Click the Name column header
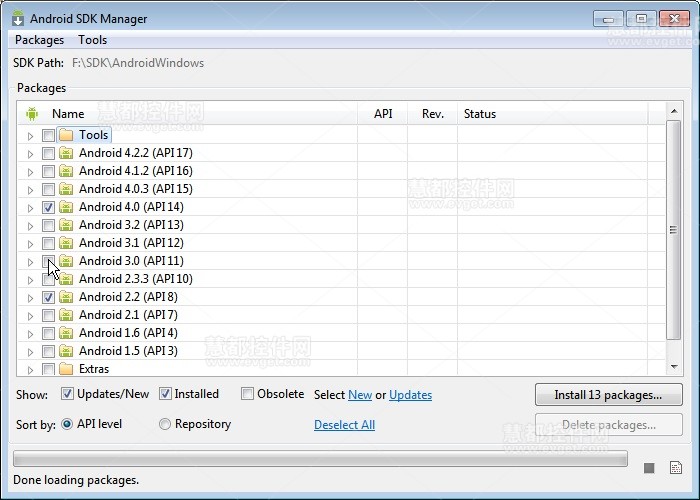Screen dimensions: 700x500 188,114
